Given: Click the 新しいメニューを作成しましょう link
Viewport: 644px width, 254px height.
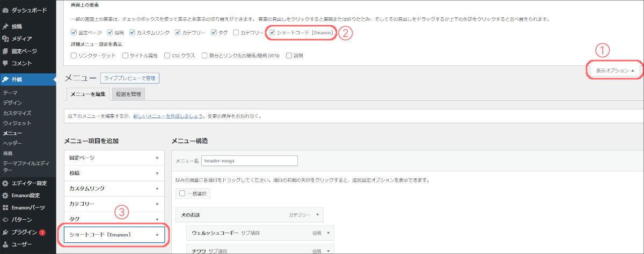Looking at the screenshot, I should 168,116.
